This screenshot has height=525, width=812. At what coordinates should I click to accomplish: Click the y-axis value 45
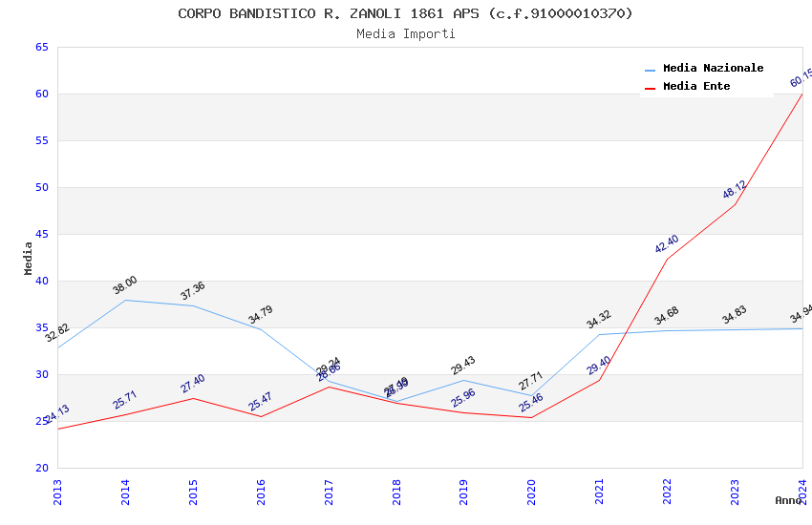[x=42, y=234]
